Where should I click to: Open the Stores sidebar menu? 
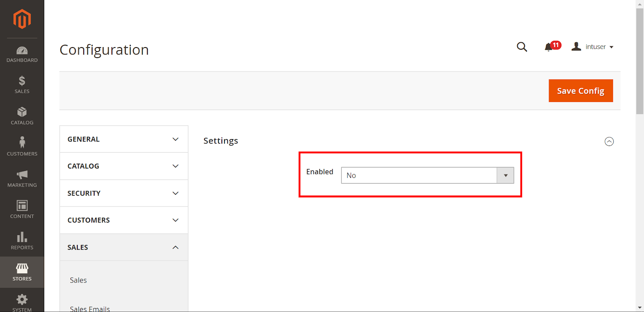22,272
